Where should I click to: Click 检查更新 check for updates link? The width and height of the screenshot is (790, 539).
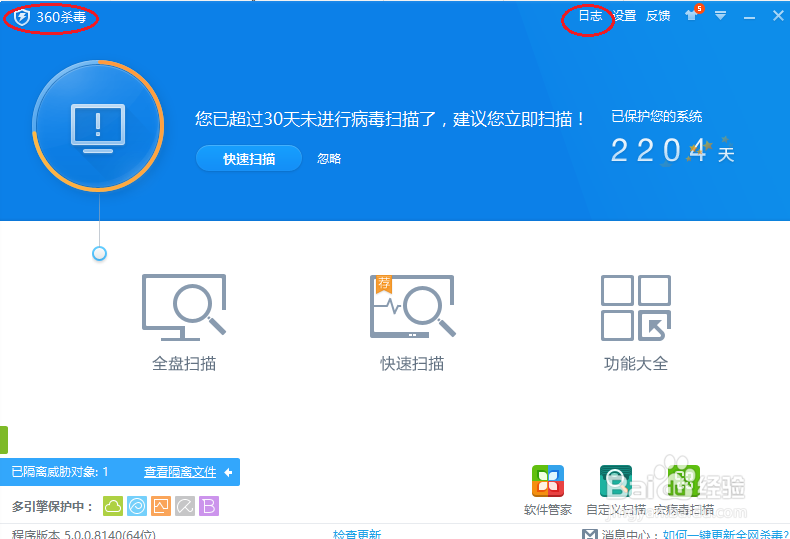pos(357,534)
